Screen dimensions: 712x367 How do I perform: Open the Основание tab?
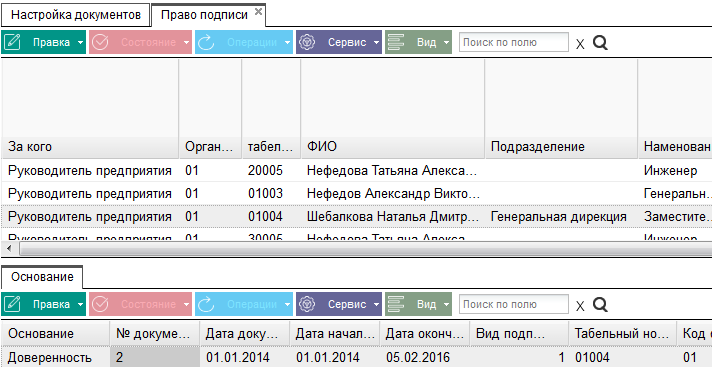(42, 277)
